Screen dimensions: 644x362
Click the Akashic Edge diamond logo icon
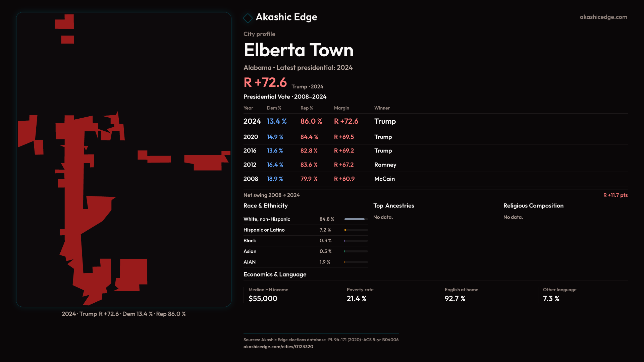coord(248,18)
